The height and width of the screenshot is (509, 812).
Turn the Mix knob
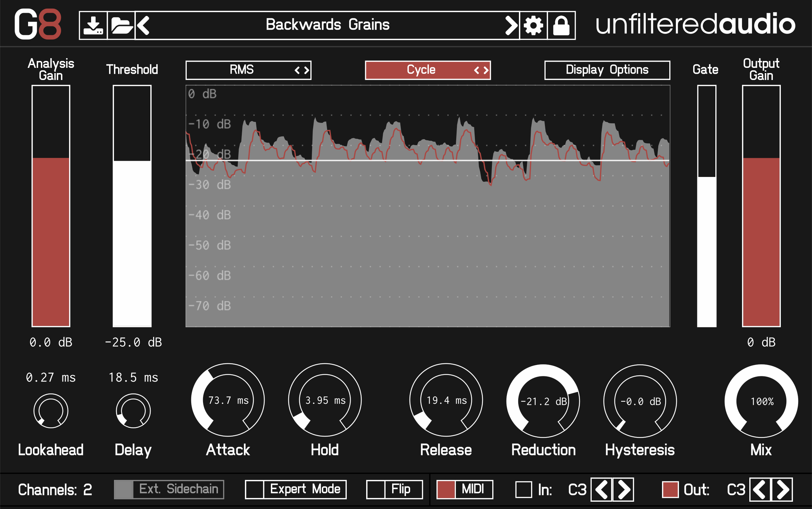[x=761, y=402]
